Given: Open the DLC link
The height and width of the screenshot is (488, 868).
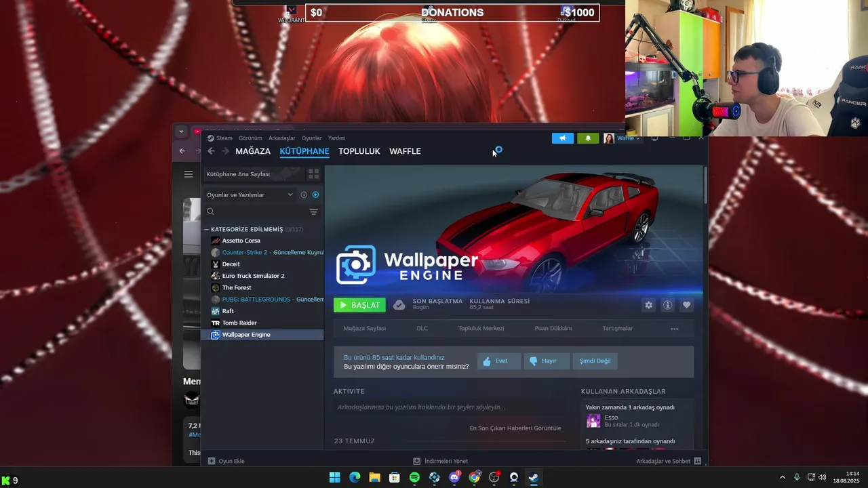Looking at the screenshot, I should click(422, 329).
